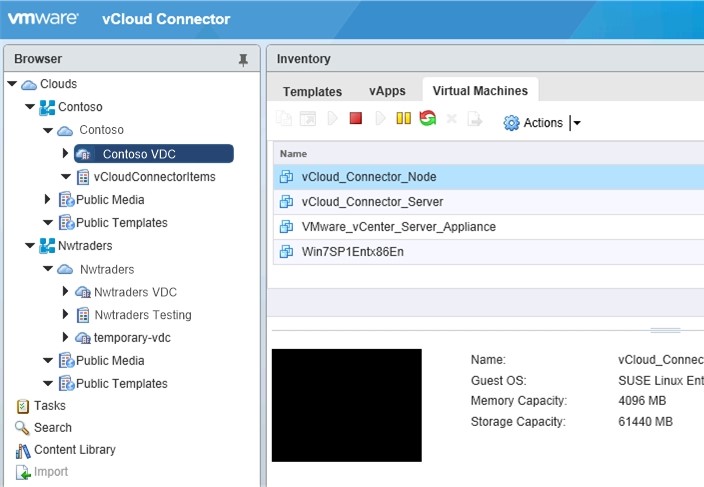
Task: Click the temporary-vdc datacenter icon
Action: [83, 338]
